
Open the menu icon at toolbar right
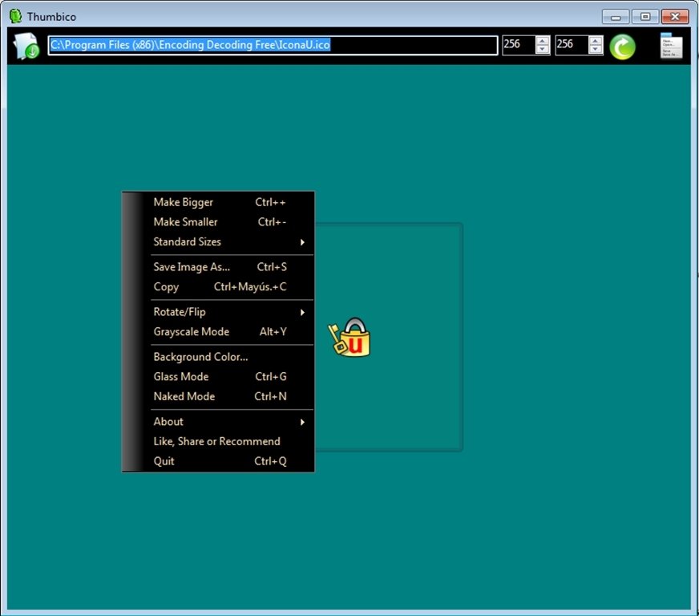click(671, 46)
